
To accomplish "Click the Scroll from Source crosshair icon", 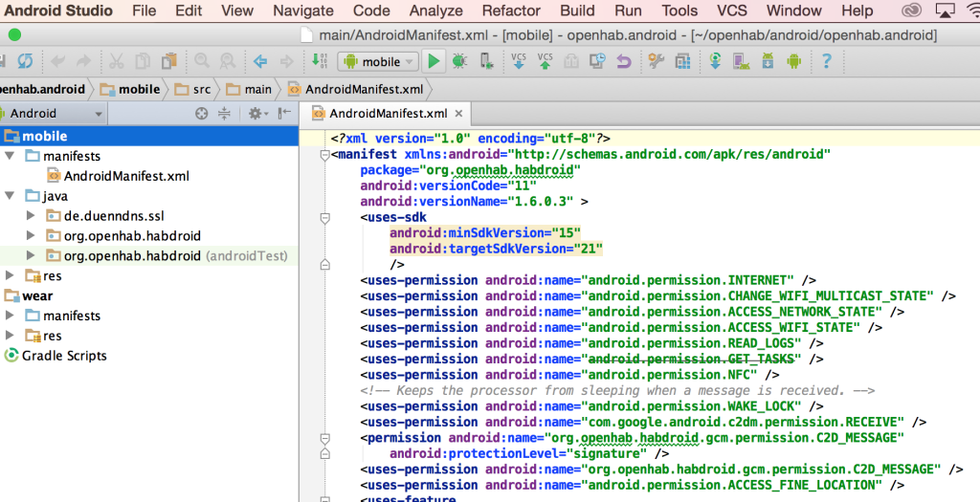I will 201,114.
